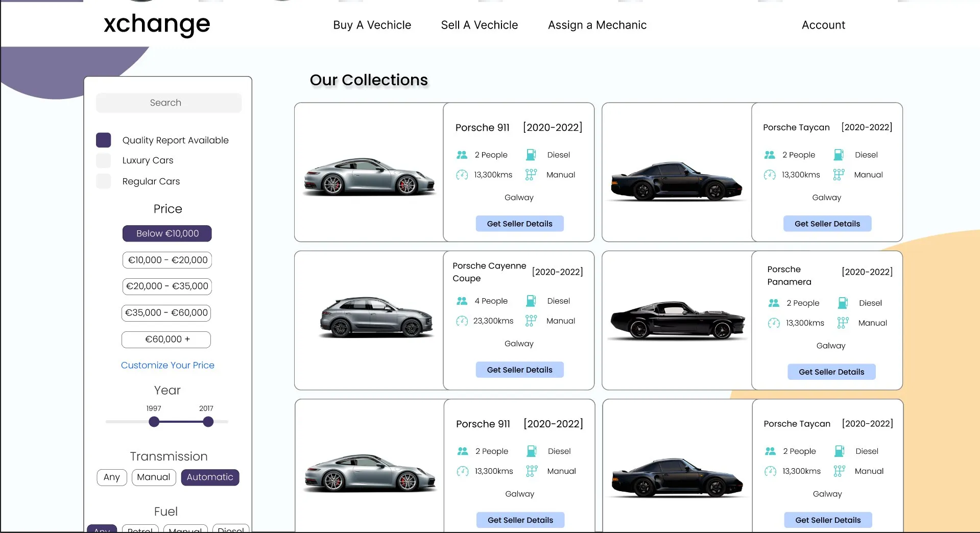Get Seller Details for bottom-row Porsche 911
Viewport: 980px width, 533px height.
520,520
